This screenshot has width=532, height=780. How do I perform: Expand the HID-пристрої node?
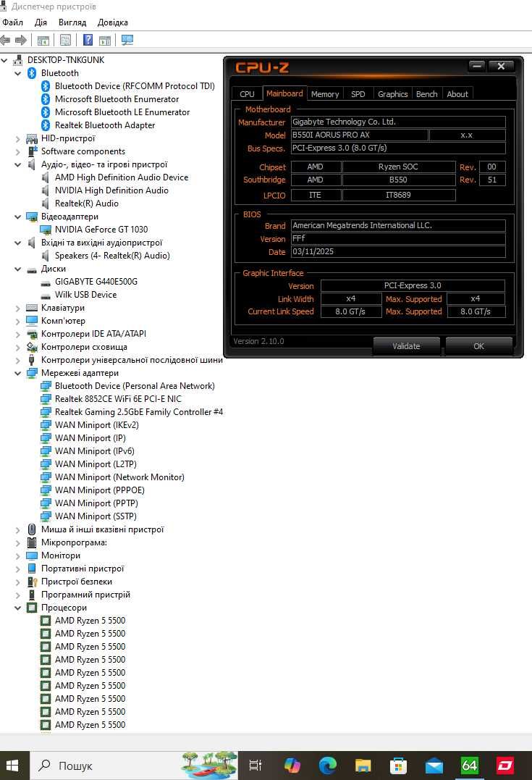click(18, 139)
